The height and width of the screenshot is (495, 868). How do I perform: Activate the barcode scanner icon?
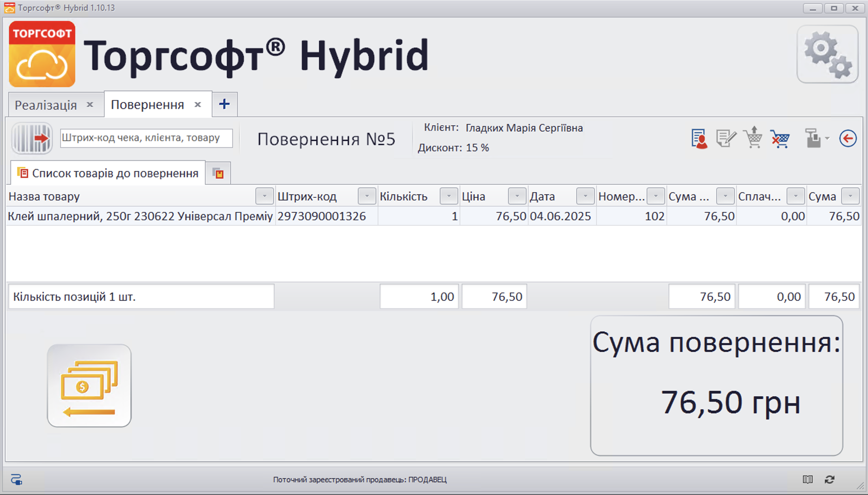[32, 138]
